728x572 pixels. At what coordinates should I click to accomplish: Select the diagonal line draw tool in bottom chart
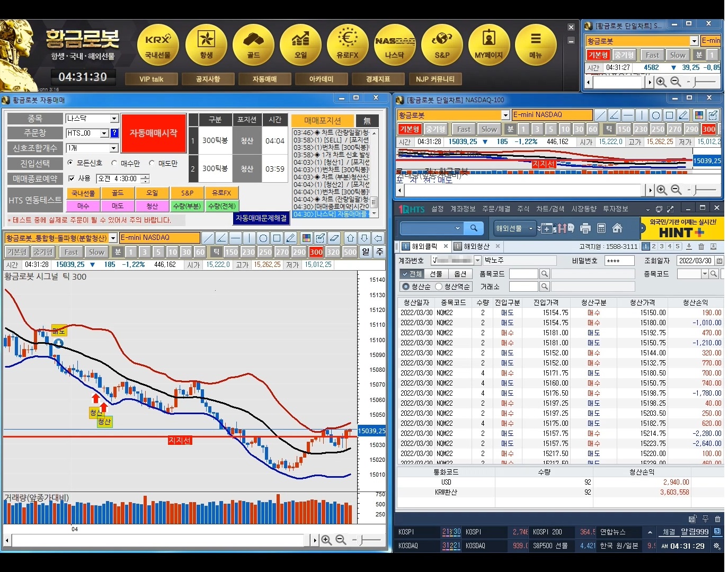208,238
